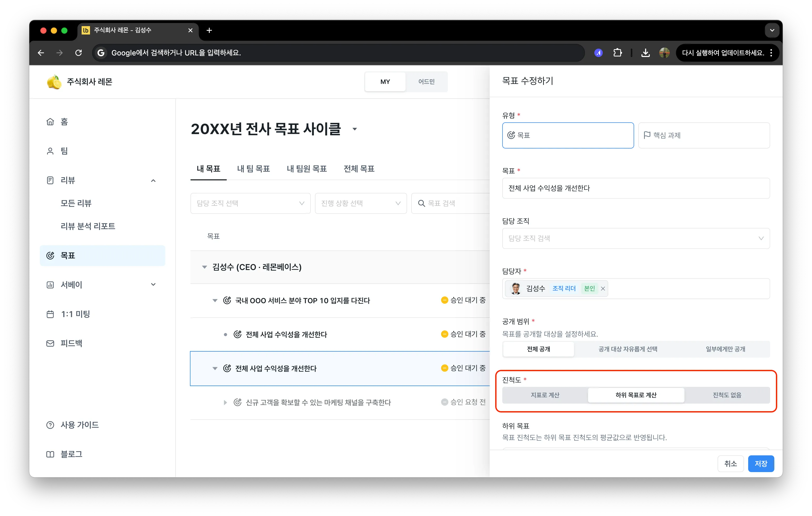Open the browser extensions puzzle icon

pos(617,53)
